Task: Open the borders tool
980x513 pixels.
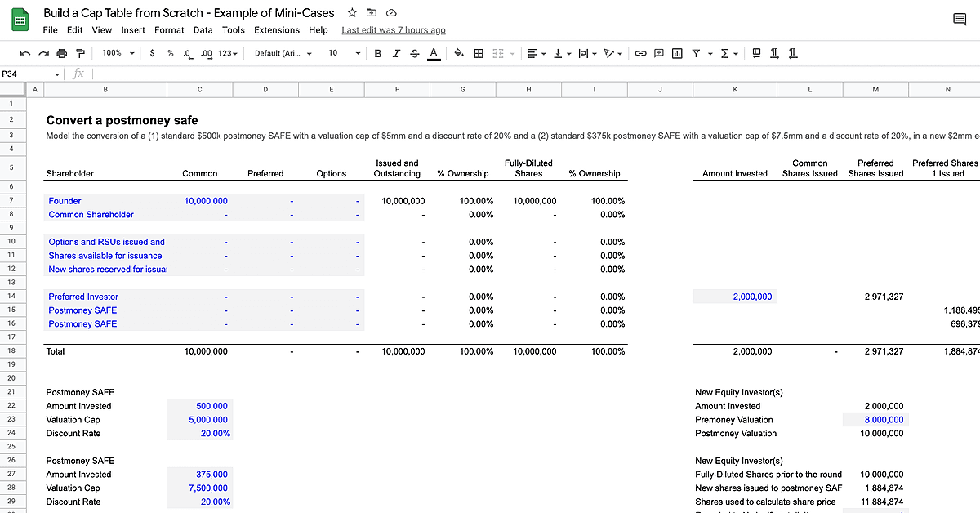Action: pos(479,53)
